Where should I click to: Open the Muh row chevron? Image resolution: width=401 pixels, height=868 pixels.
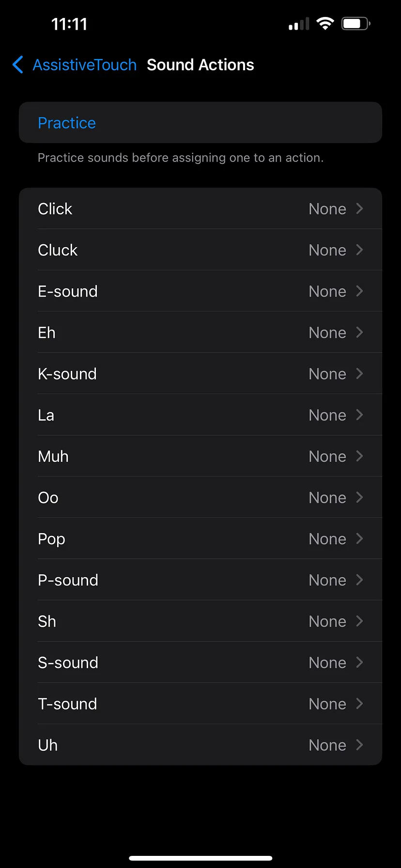click(x=359, y=456)
